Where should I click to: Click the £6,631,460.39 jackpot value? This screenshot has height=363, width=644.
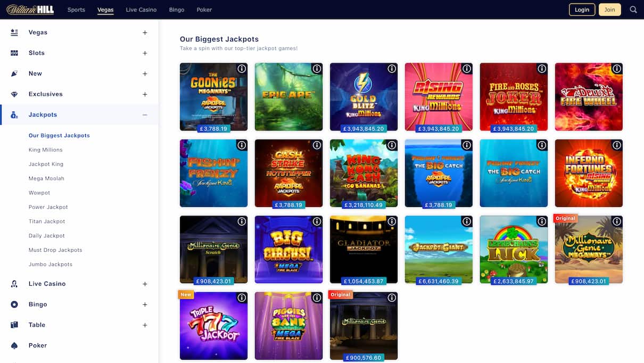coord(439,281)
